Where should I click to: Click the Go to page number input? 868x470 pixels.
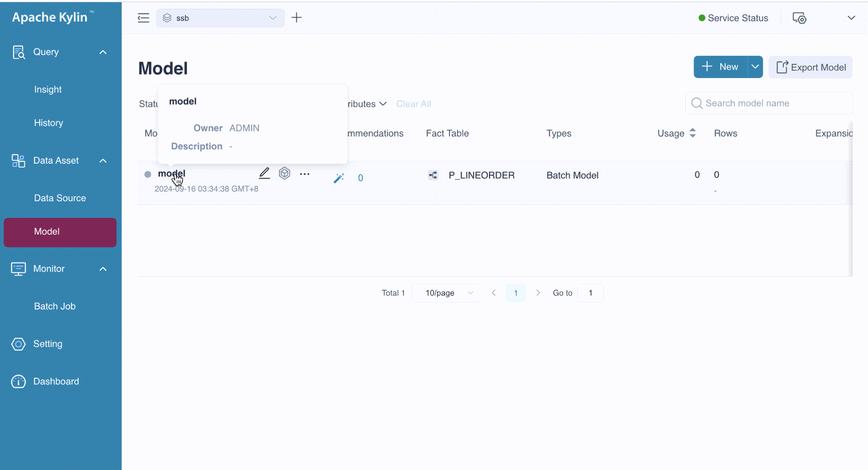pyautogui.click(x=590, y=293)
